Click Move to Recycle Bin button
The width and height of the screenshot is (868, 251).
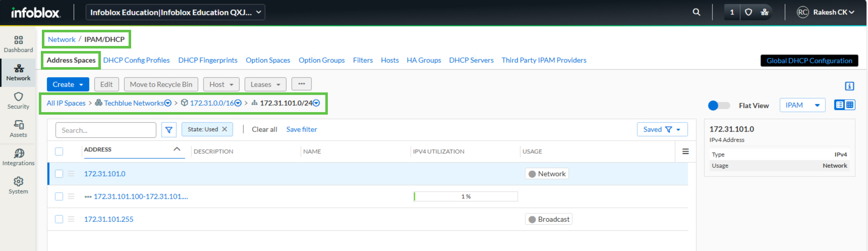coord(161,84)
